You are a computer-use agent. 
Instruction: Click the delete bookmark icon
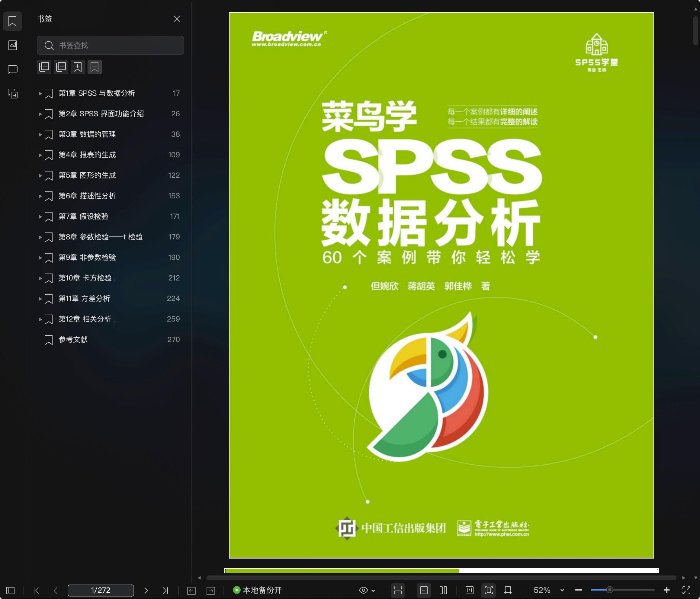[95, 67]
